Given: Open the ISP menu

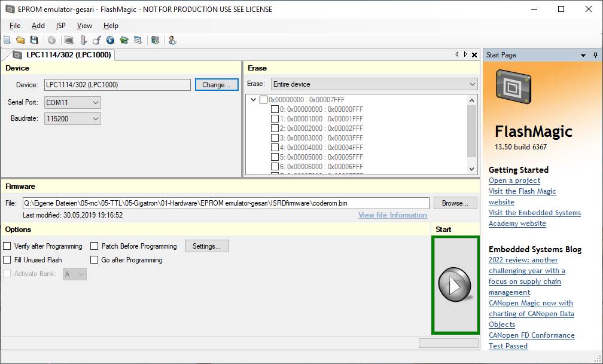Looking at the screenshot, I should pos(61,26).
